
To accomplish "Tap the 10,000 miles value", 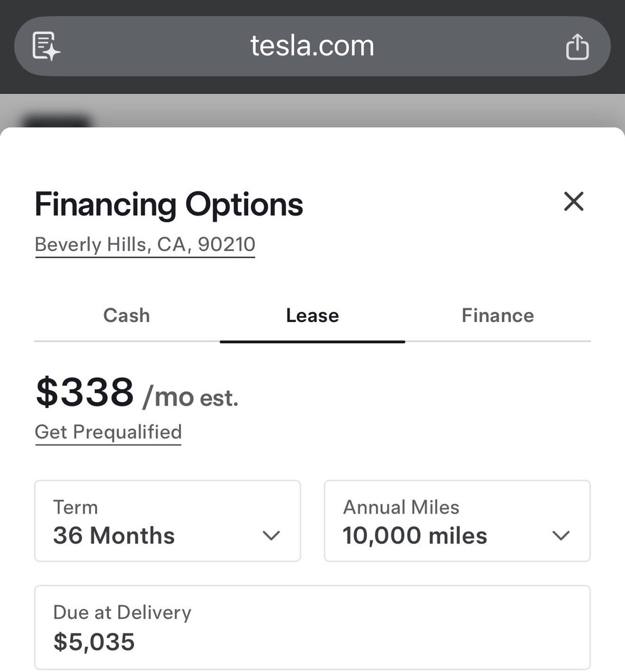I will pos(415,536).
